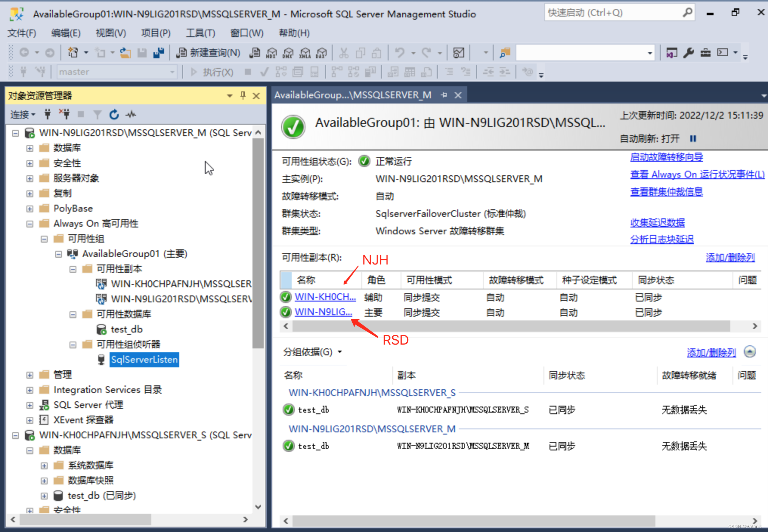Click the MDX query icon in toolbar
Viewport: 768px width, 532px height.
click(x=271, y=53)
